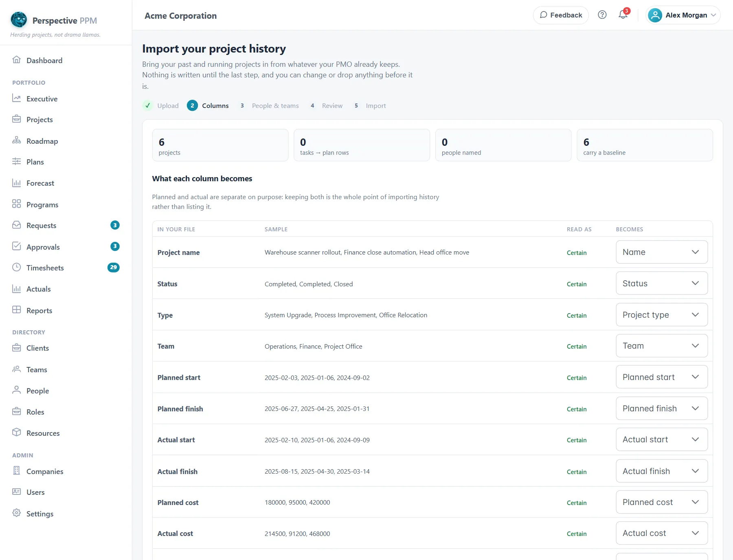The image size is (733, 560).
Task: Click the Settings gear icon
Action: 16,513
